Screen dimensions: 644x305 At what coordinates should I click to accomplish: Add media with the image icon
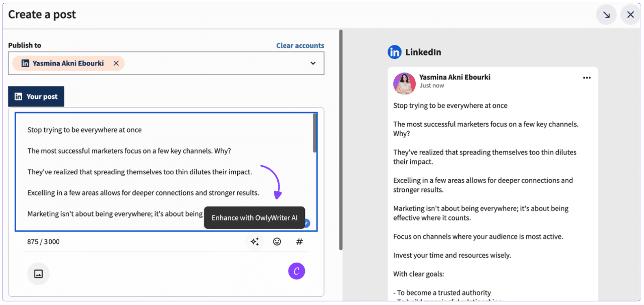tap(38, 274)
